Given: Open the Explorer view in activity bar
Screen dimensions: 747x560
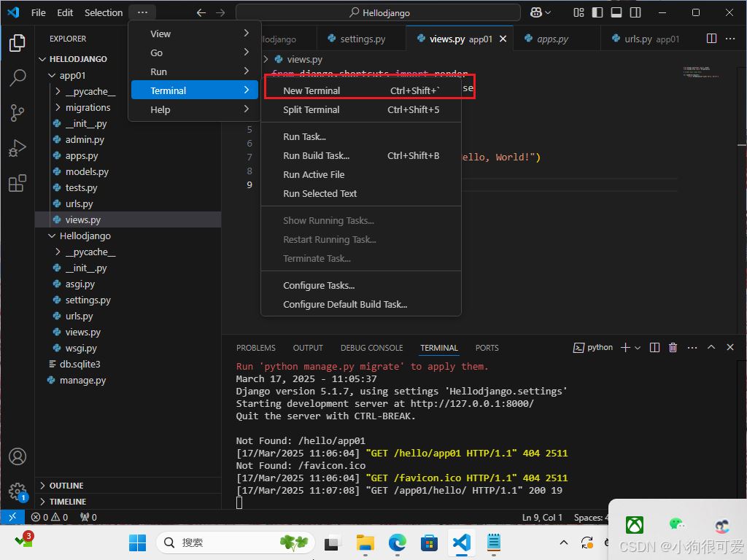Looking at the screenshot, I should (x=18, y=43).
